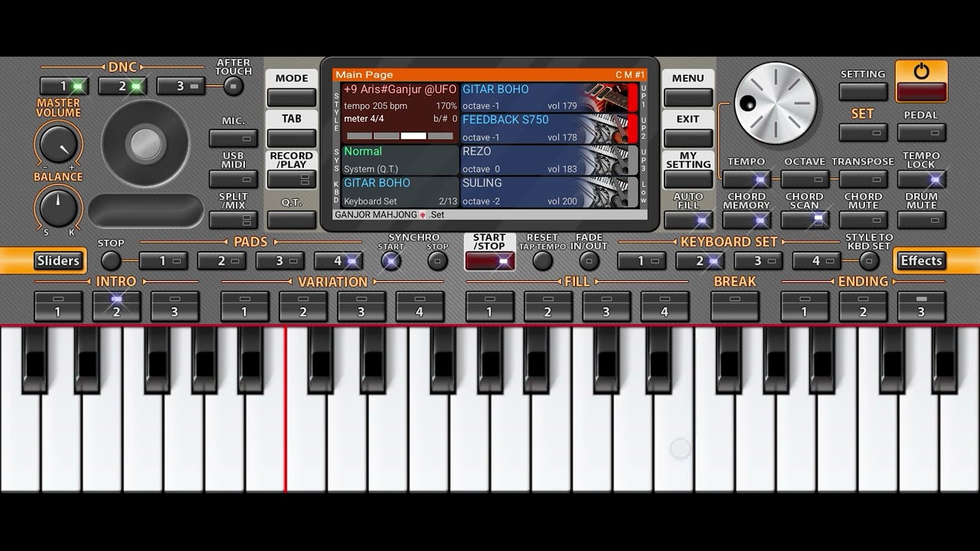Toggle Synchro Stop
The width and height of the screenshot is (980, 551).
click(x=437, y=261)
